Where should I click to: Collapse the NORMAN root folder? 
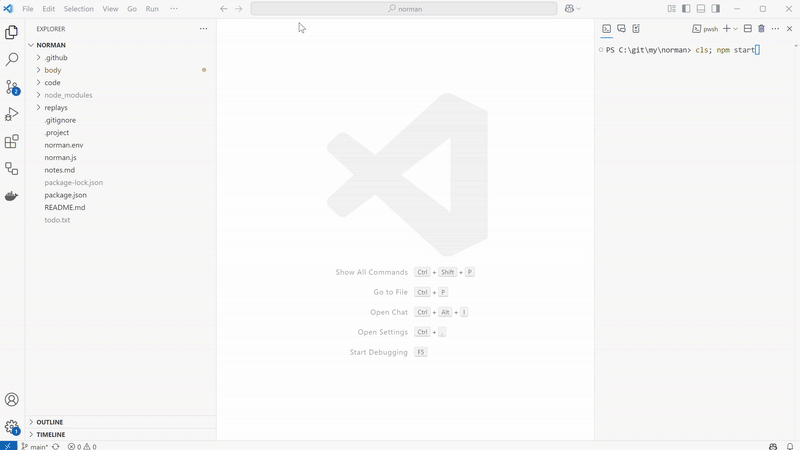(120, 45)
